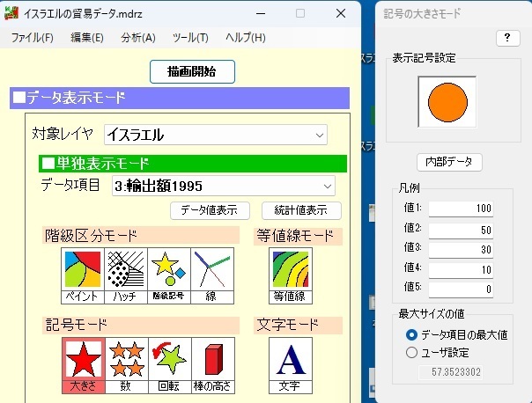Click the 棒の高さ bar height icon
Image resolution: width=532 pixels, height=403 pixels.
212,365
